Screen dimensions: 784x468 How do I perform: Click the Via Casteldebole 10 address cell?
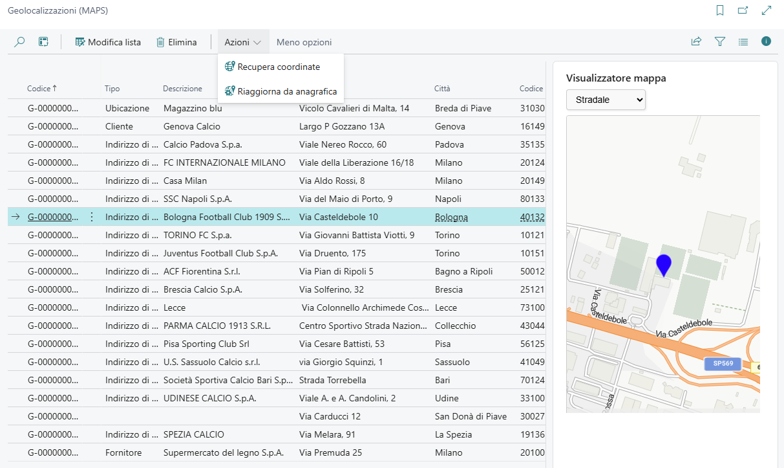(x=338, y=217)
